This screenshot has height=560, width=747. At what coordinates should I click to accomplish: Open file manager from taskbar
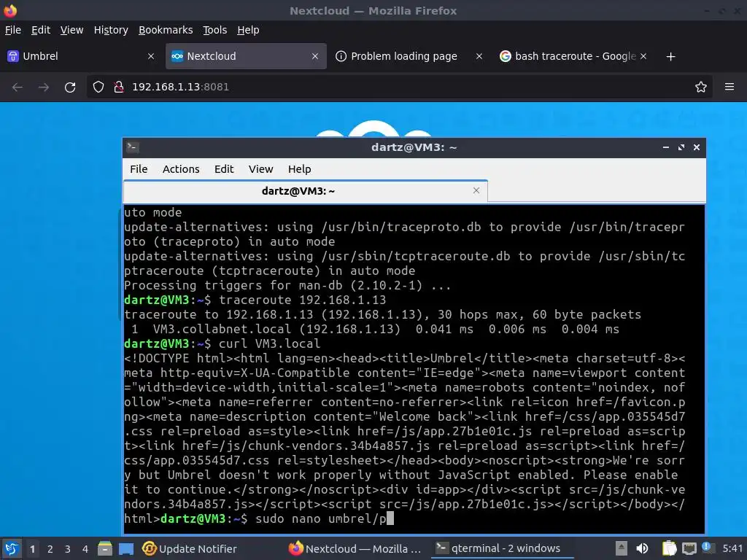[105, 548]
